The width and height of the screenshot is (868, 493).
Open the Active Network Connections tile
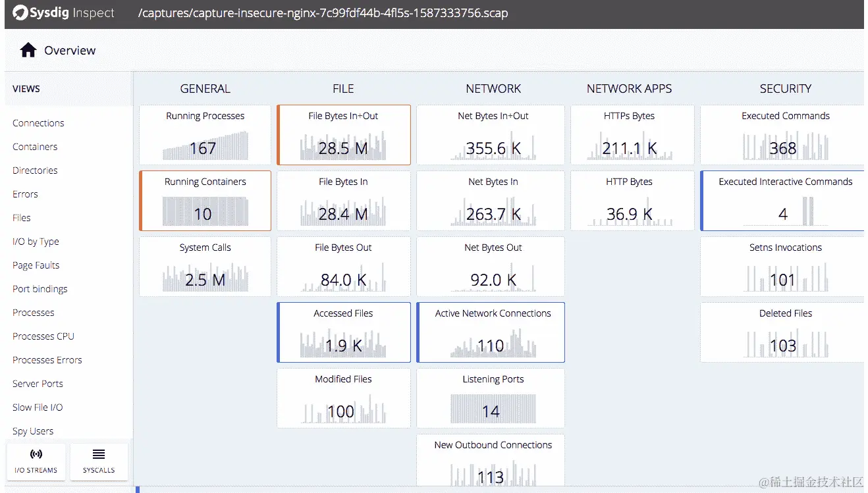click(x=490, y=332)
